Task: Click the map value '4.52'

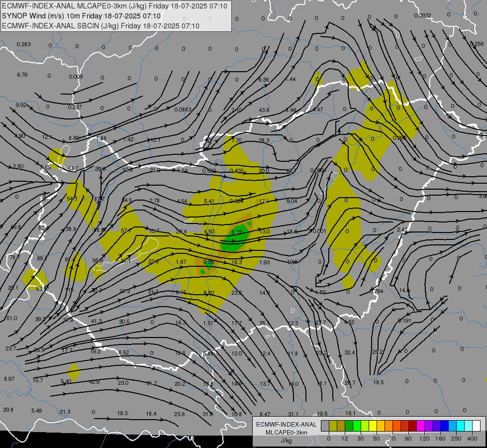Action: coord(349,322)
